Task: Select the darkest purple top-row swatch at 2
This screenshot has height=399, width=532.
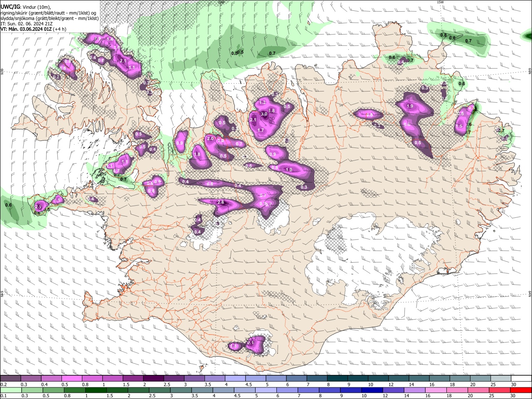Action: click(x=153, y=379)
